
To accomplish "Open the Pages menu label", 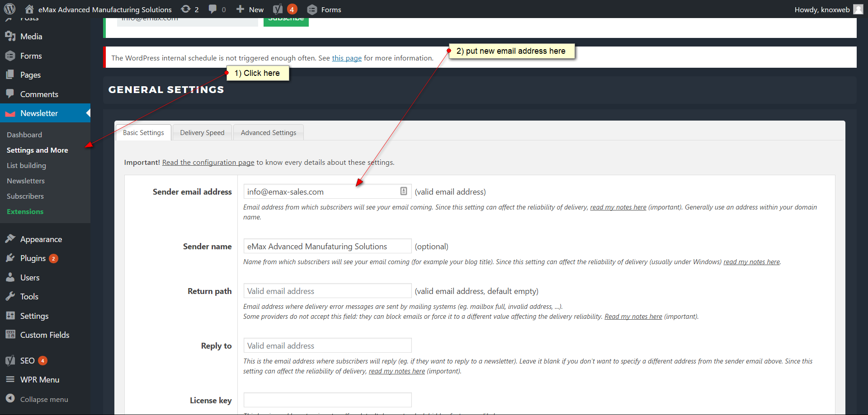I will point(30,75).
